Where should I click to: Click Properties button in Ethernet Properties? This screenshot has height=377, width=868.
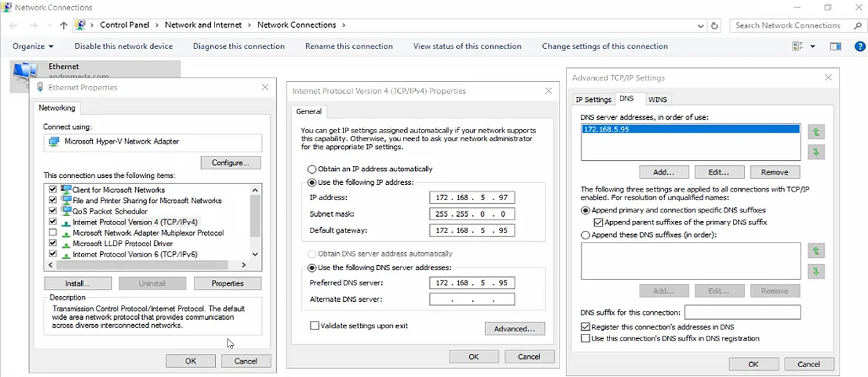[x=228, y=283]
